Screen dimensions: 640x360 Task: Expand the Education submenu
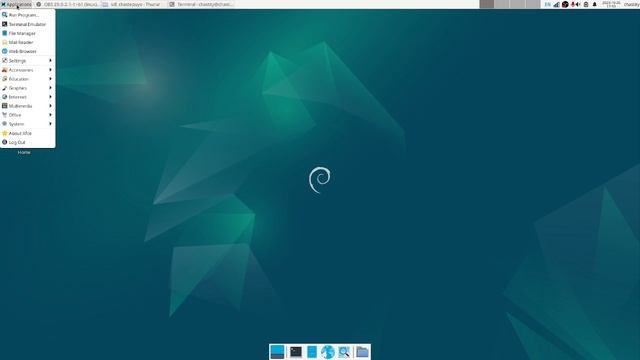pos(28,79)
